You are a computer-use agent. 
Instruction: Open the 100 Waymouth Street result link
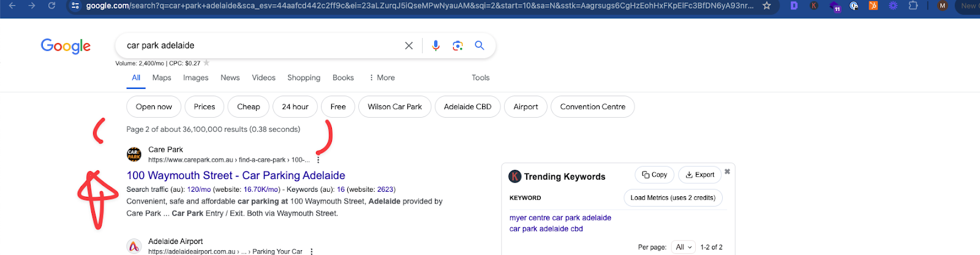coord(236,175)
